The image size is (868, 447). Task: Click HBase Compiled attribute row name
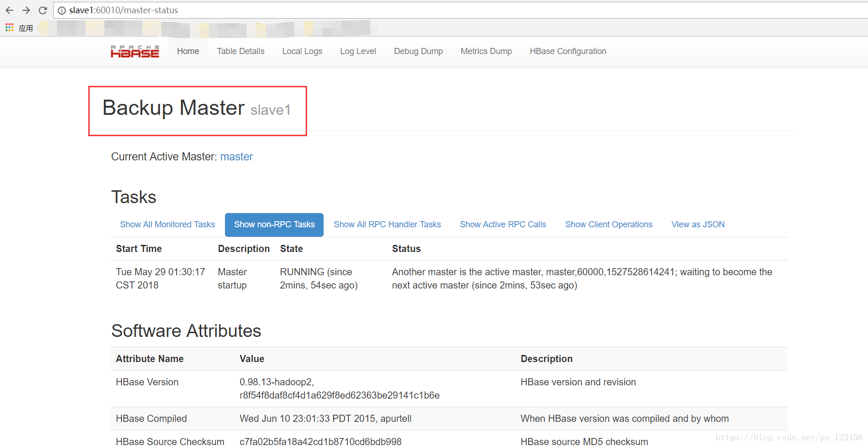(x=151, y=419)
